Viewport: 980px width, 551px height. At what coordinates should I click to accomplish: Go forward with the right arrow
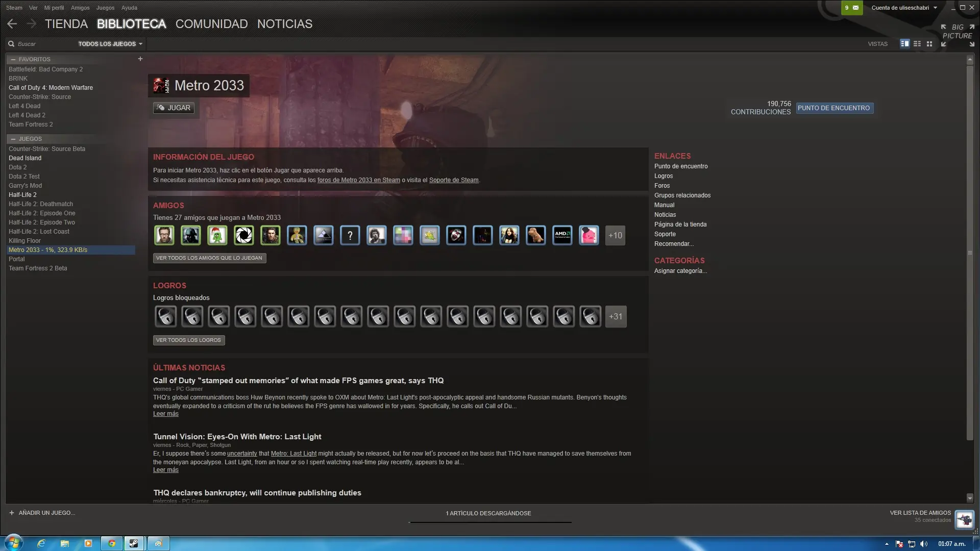point(32,24)
